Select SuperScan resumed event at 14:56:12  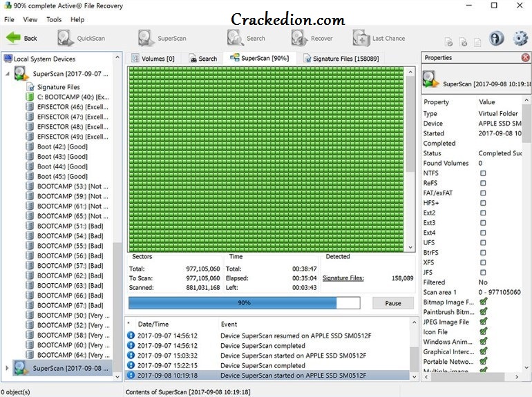coord(268,336)
